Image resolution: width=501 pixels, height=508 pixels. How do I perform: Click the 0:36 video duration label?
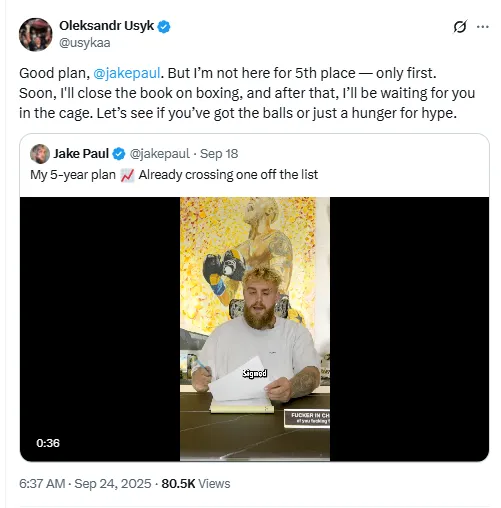click(x=48, y=443)
